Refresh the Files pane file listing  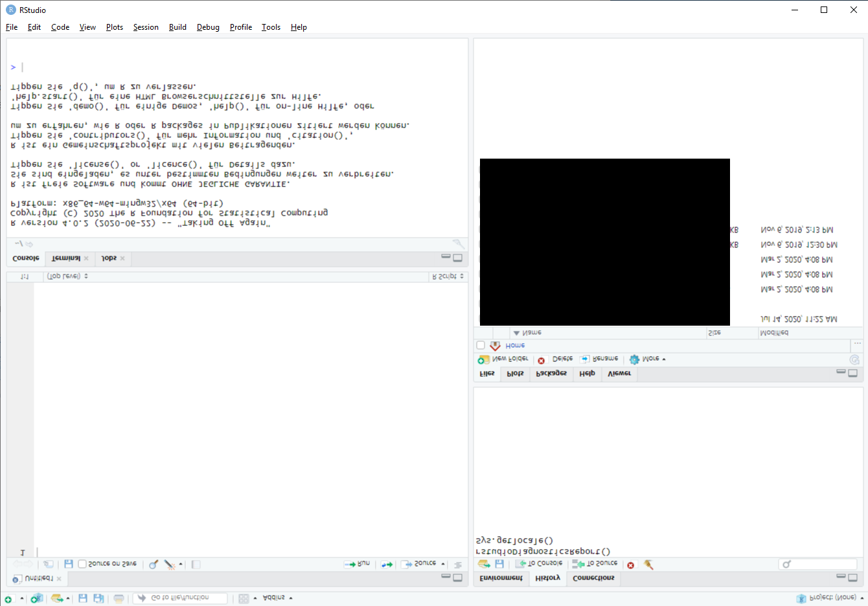point(855,359)
